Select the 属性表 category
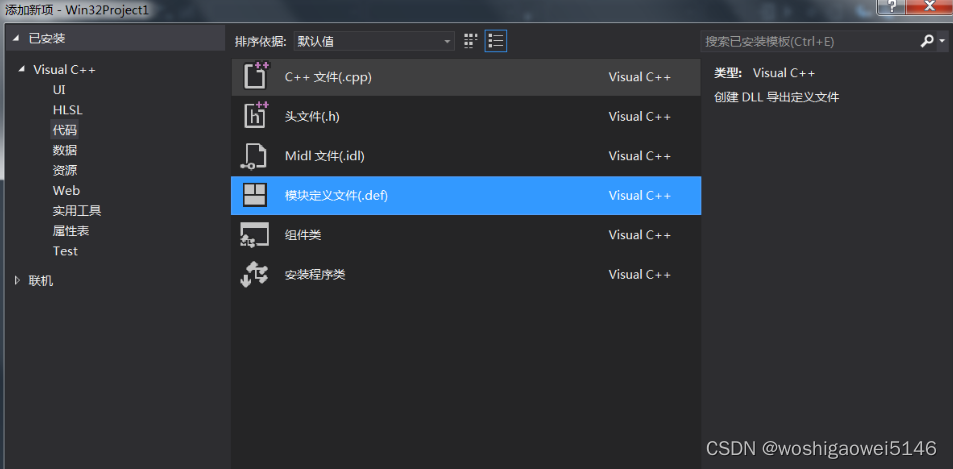Viewport: 953px width, 469px height. click(71, 231)
